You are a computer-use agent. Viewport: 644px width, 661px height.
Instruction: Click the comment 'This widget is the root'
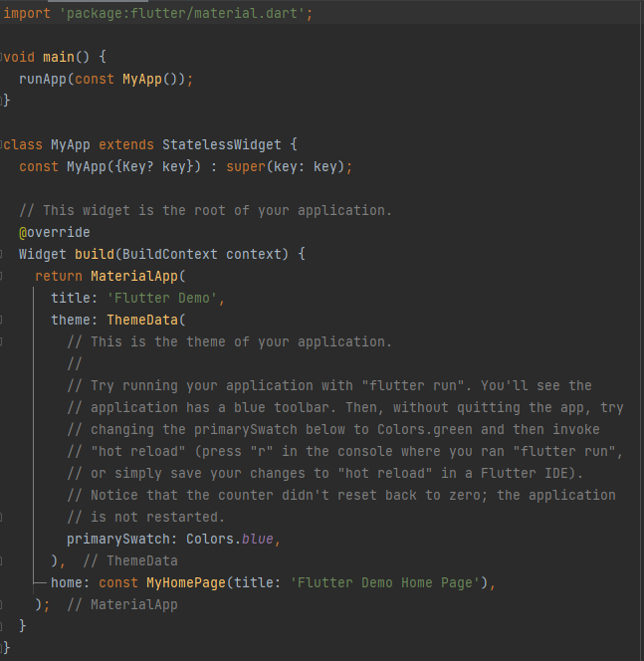[206, 210]
